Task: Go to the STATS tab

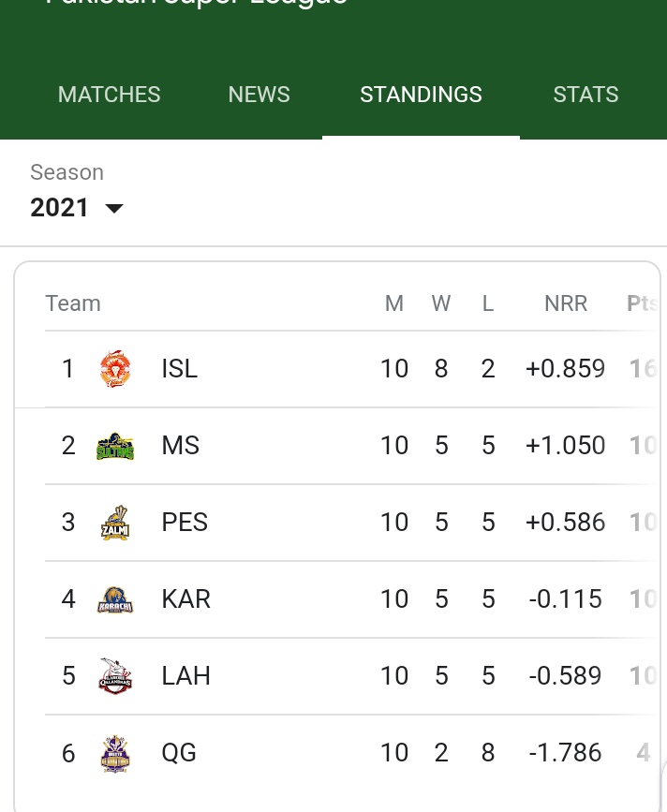Action: coord(585,95)
